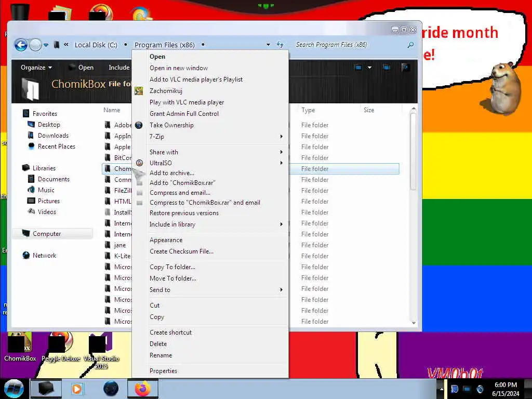The height and width of the screenshot is (399, 532).
Task: Click the Explorer help icon
Action: click(405, 68)
